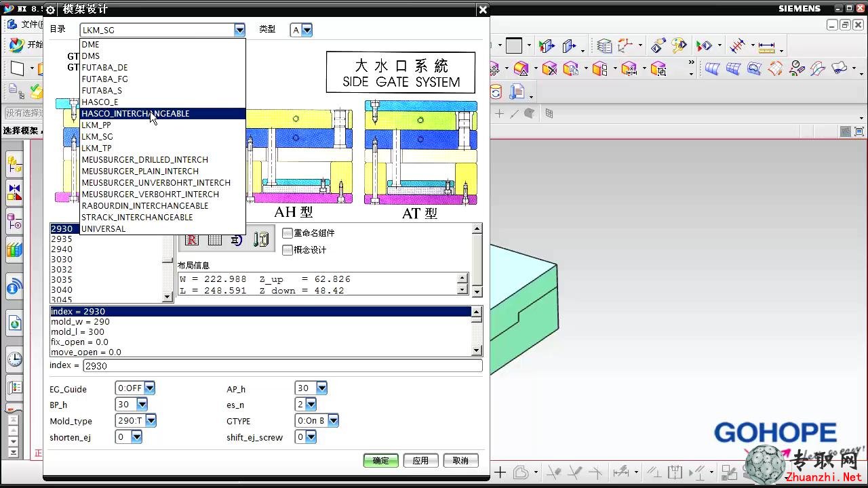Select the mold_l = 300 parameter row

260,332
